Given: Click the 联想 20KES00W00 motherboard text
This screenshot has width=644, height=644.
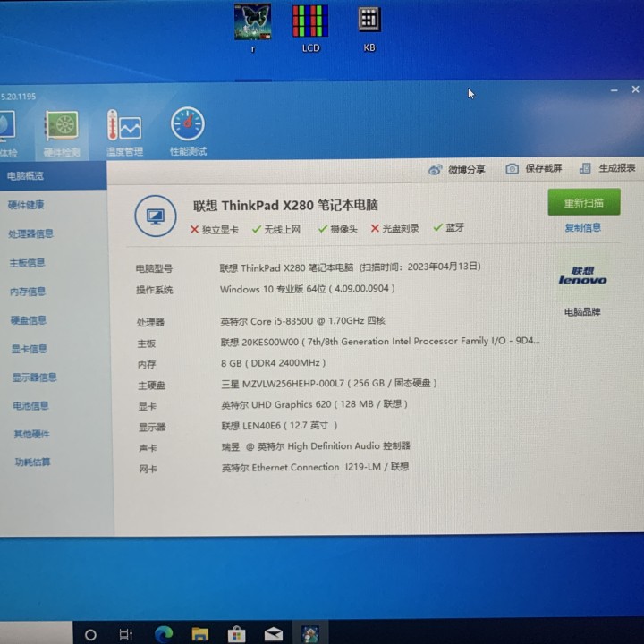Looking at the screenshot, I should [x=380, y=341].
